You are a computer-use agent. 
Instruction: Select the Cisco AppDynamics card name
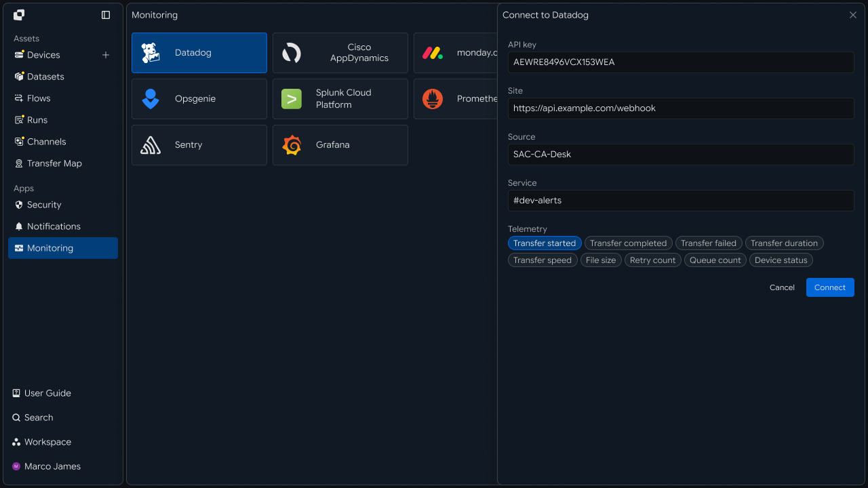(x=359, y=53)
